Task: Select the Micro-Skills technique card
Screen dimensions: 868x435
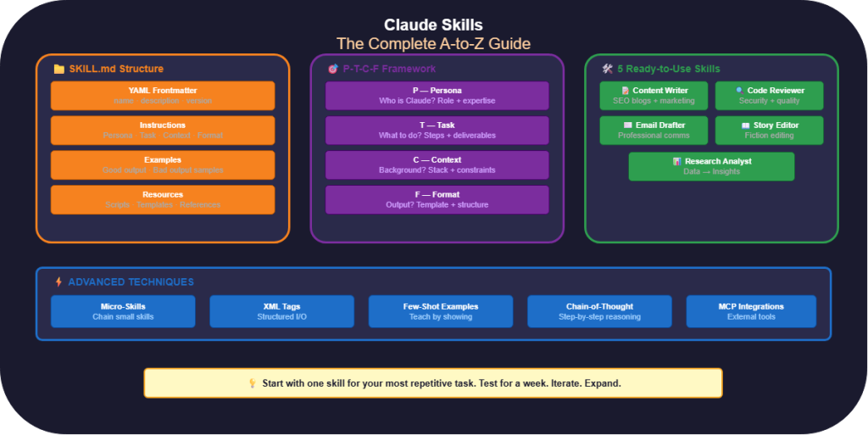Action: 123,311
